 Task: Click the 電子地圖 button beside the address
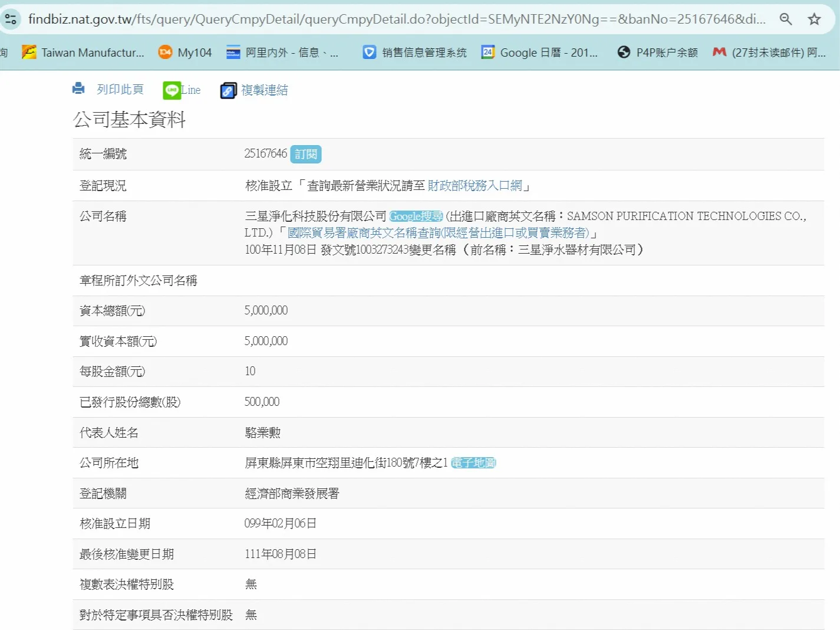coord(473,463)
